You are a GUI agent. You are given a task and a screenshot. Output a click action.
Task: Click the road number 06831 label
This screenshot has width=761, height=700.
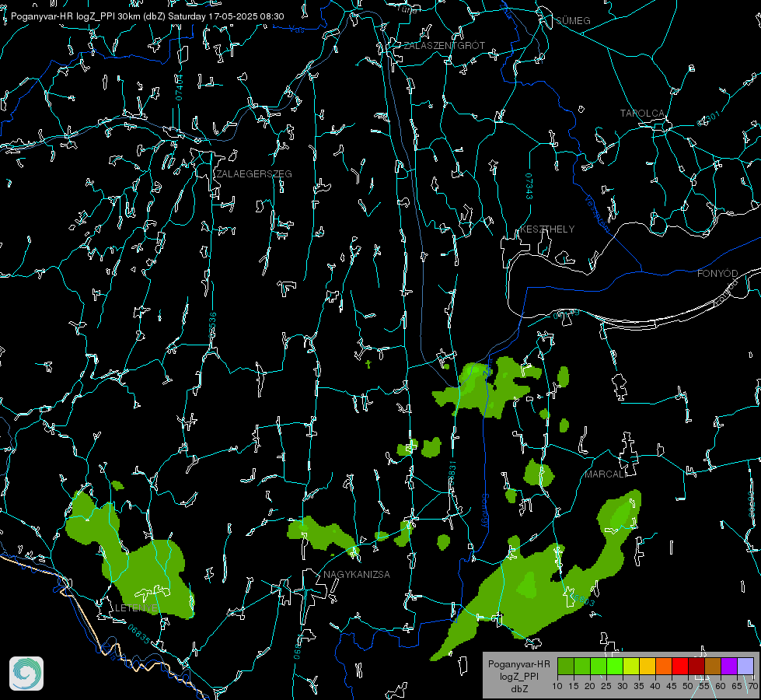[x=452, y=474]
